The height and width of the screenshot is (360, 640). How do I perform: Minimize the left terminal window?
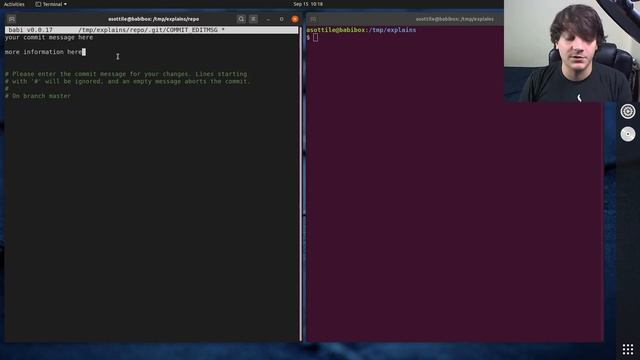click(x=268, y=19)
